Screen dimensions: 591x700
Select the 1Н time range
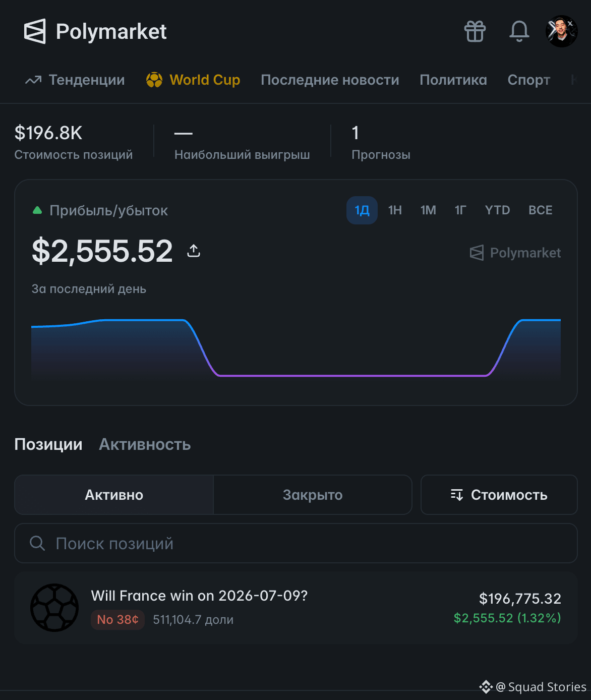395,210
